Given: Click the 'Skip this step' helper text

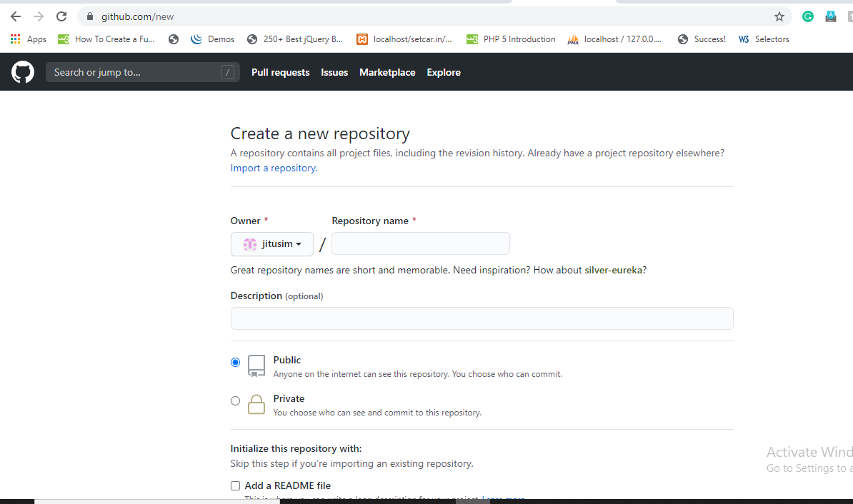Looking at the screenshot, I should [352, 464].
